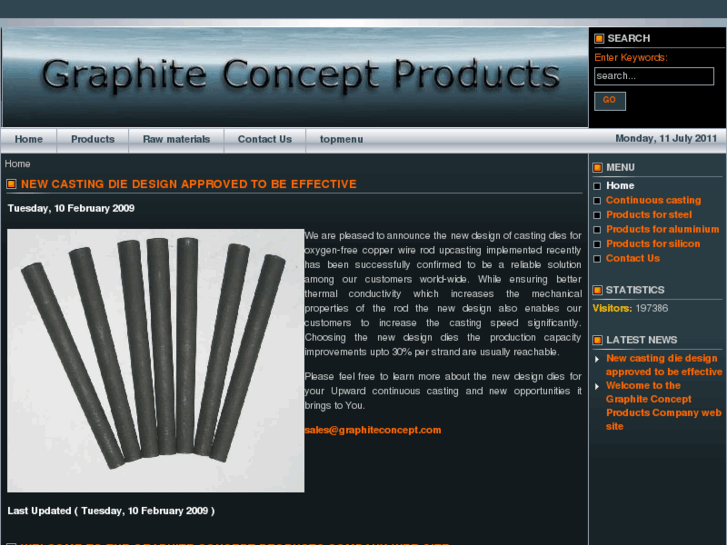The height and width of the screenshot is (545, 727).
Task: Click the orange icon beside STATISTICS heading
Action: click(598, 290)
